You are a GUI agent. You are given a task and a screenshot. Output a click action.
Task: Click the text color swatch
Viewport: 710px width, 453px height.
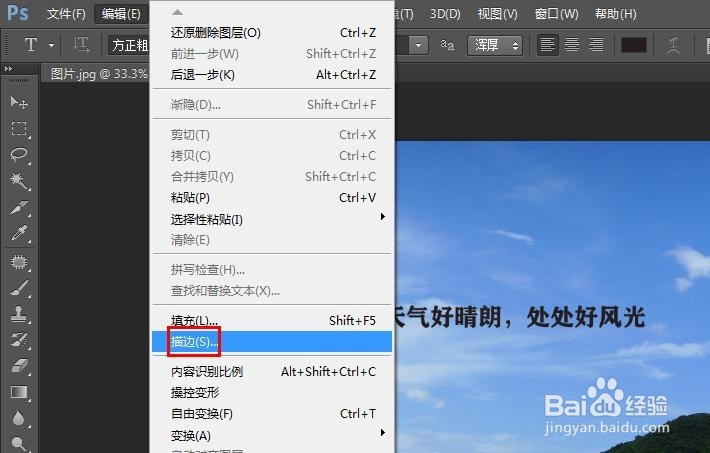633,45
